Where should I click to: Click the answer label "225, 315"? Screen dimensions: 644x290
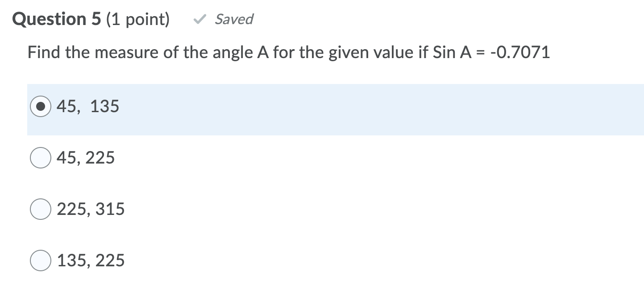click(x=91, y=209)
